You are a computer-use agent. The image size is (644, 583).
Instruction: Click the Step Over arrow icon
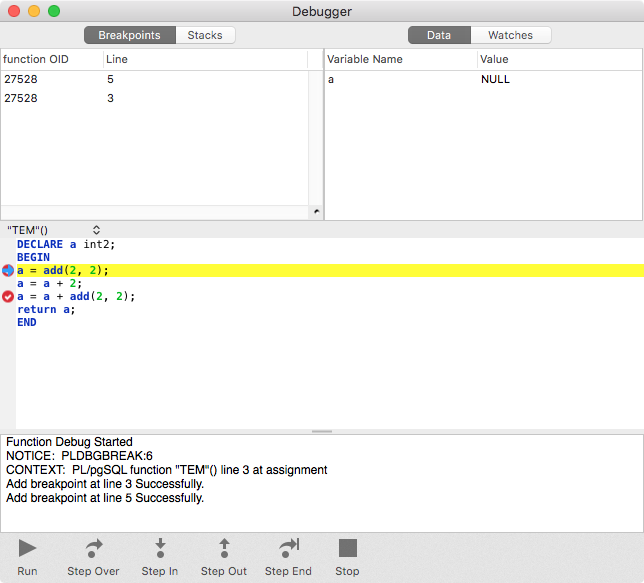93,548
